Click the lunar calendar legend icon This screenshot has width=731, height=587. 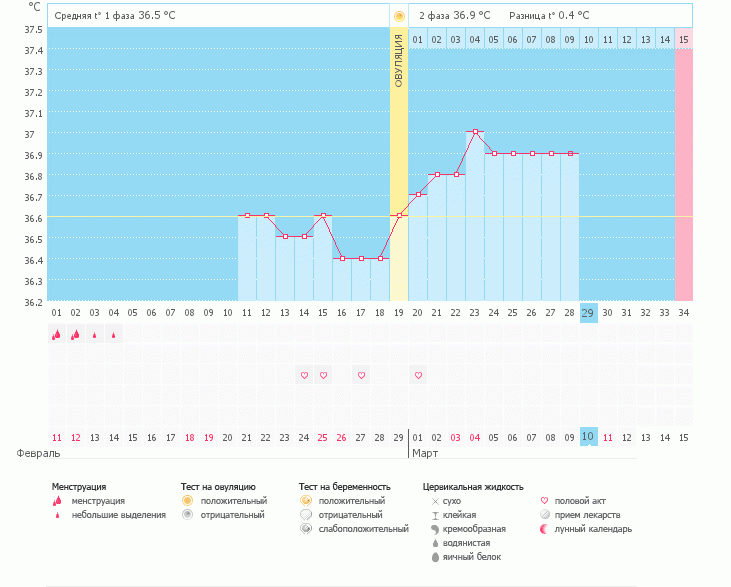(545, 528)
